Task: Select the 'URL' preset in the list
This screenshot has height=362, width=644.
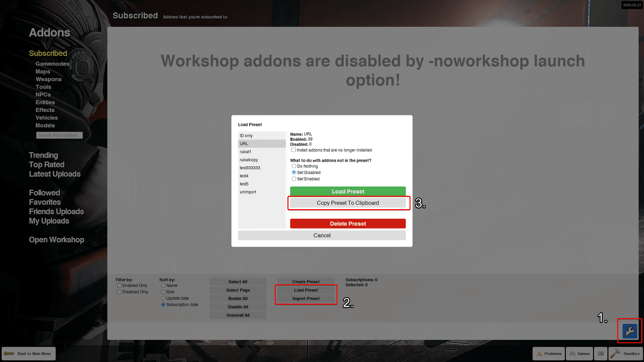Action: coord(262,144)
